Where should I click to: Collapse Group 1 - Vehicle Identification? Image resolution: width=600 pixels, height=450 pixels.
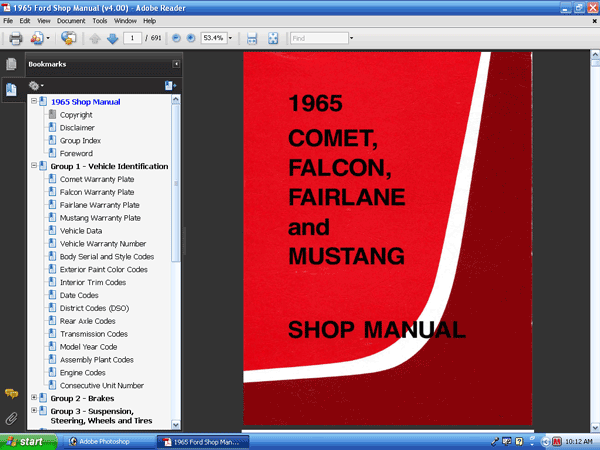coord(34,165)
